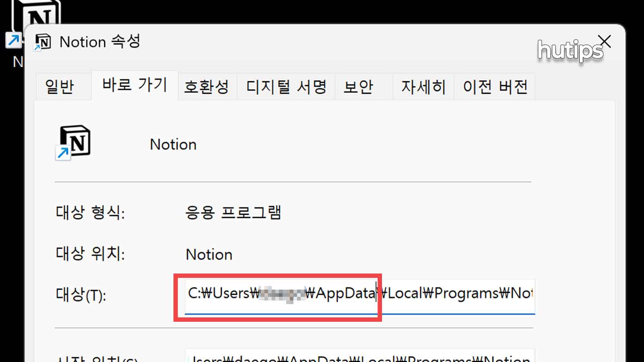Open the 디지털 서명 tab
This screenshot has height=362, width=644.
(x=286, y=86)
